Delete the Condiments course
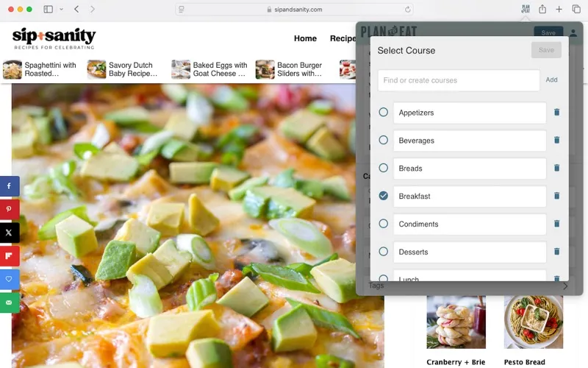Image resolution: width=588 pixels, height=368 pixels. tap(557, 224)
